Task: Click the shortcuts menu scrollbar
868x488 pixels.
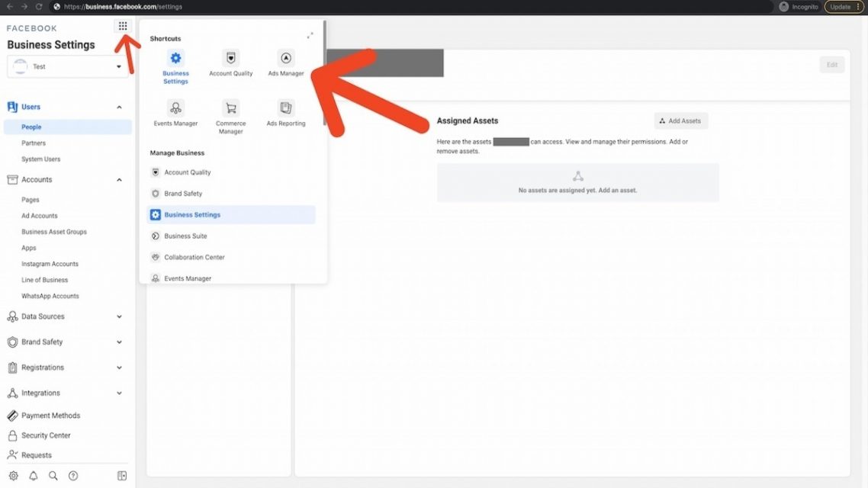Action: (x=324, y=73)
